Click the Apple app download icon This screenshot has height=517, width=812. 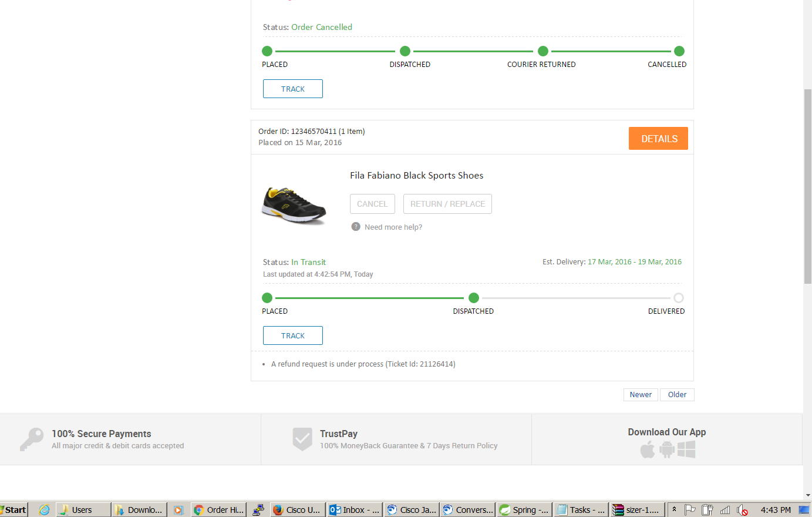(648, 450)
